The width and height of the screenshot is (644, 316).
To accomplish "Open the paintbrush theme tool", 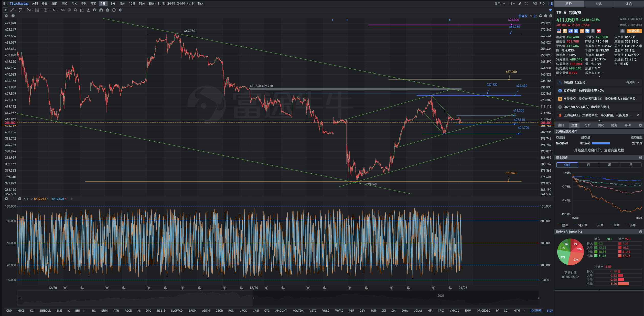I will click(x=520, y=4).
